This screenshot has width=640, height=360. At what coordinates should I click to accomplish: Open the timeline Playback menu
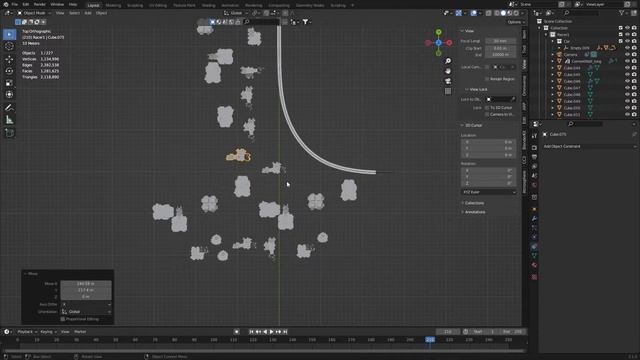click(x=27, y=332)
